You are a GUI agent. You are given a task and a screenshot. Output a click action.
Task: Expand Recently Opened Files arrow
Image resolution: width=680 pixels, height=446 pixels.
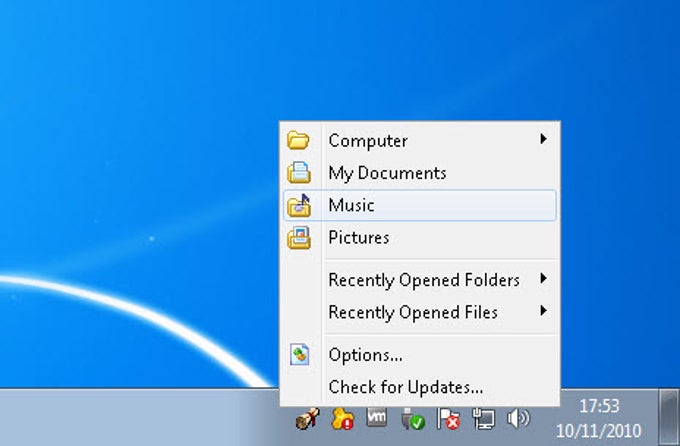(543, 311)
